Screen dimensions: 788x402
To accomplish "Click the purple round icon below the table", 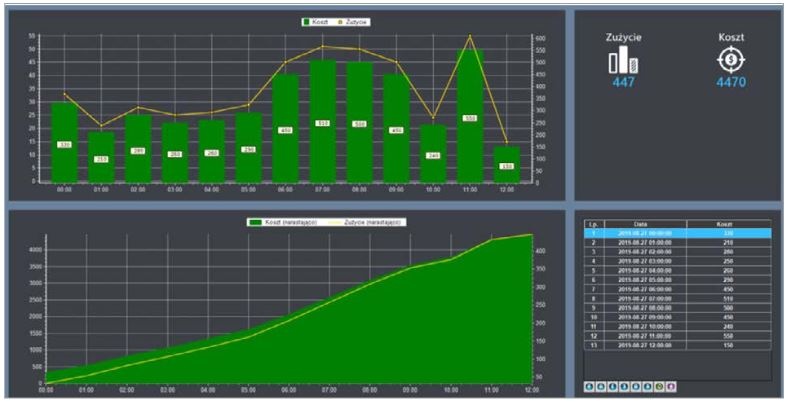I will [671, 386].
